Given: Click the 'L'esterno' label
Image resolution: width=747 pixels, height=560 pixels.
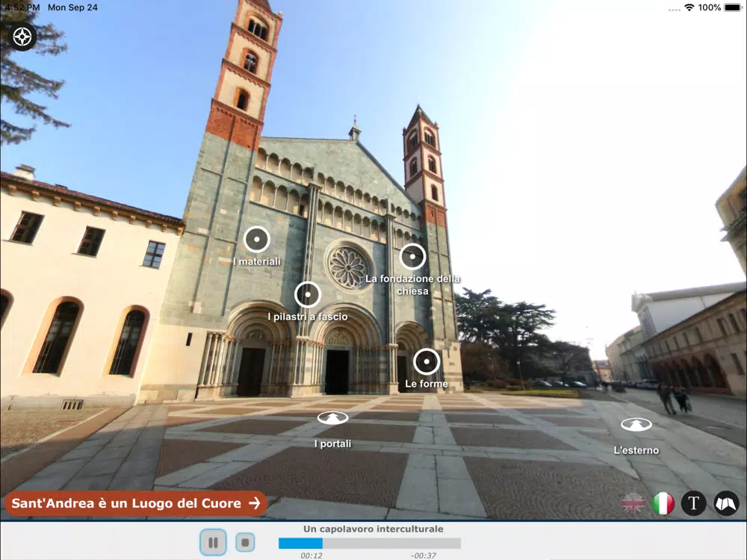Looking at the screenshot, I should pyautogui.click(x=636, y=450).
